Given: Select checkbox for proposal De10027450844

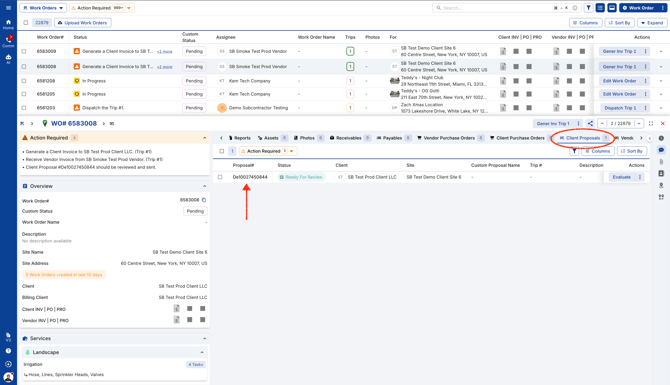Looking at the screenshot, I should point(220,177).
